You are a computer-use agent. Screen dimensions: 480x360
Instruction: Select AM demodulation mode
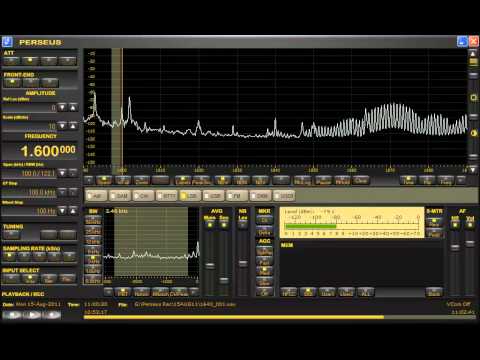tap(96, 196)
